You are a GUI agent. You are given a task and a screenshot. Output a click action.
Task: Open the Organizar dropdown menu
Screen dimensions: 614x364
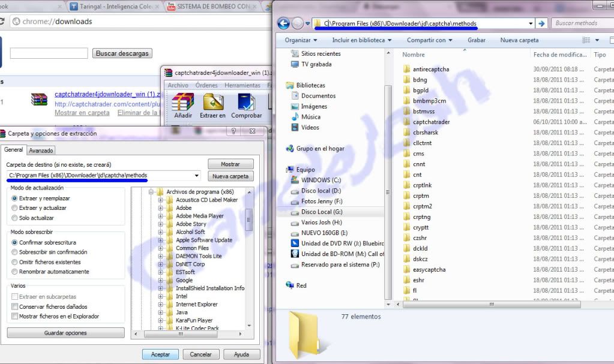coord(301,40)
